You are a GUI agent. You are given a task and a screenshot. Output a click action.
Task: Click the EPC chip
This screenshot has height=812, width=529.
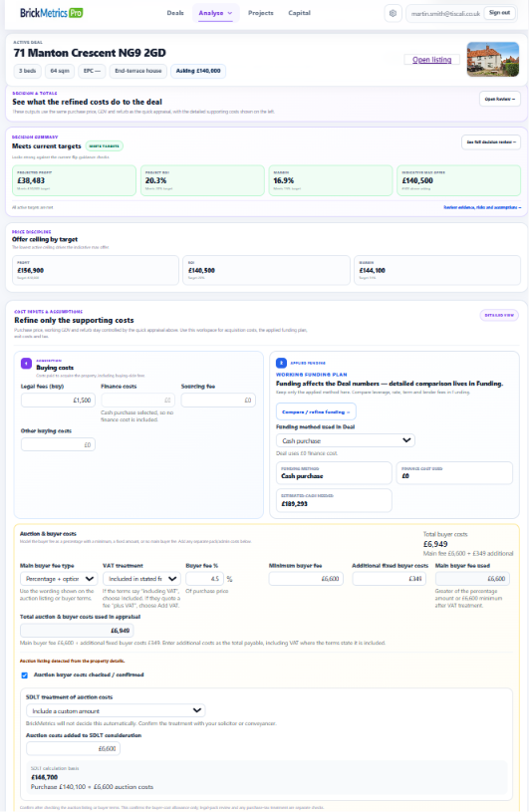click(92, 71)
